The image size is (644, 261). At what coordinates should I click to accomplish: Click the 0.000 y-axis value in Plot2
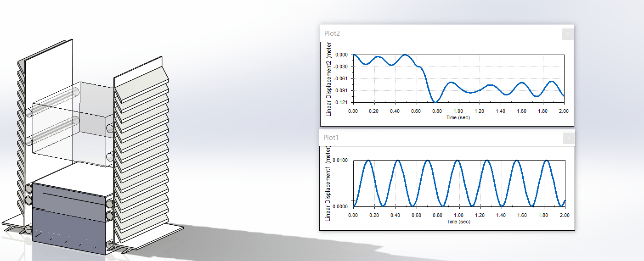tap(343, 55)
